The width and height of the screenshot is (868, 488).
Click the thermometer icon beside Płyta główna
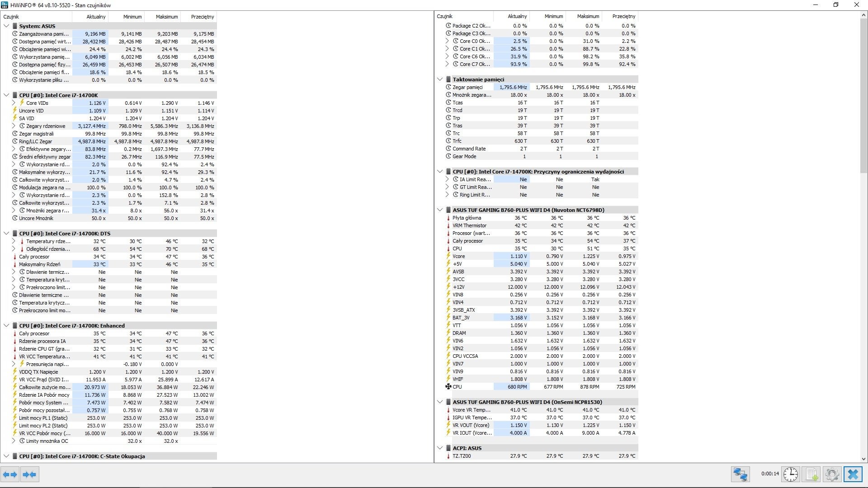(448, 218)
